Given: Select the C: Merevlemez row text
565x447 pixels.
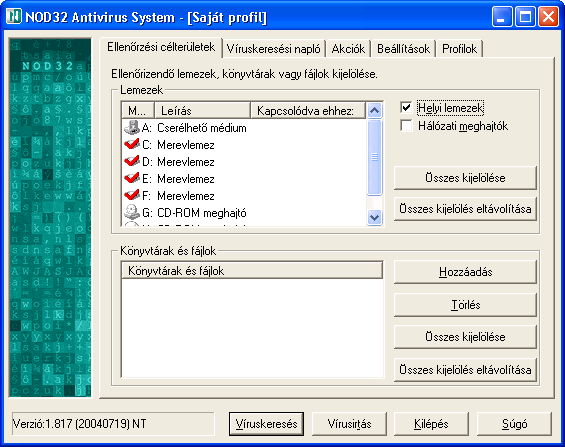Looking at the screenshot, I should (178, 145).
